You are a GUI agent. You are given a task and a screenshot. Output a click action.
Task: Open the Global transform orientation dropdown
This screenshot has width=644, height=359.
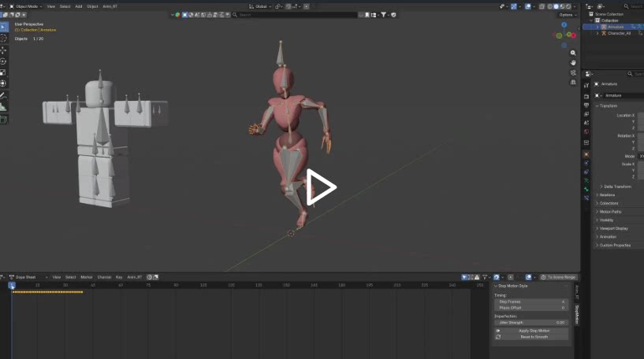[260, 6]
